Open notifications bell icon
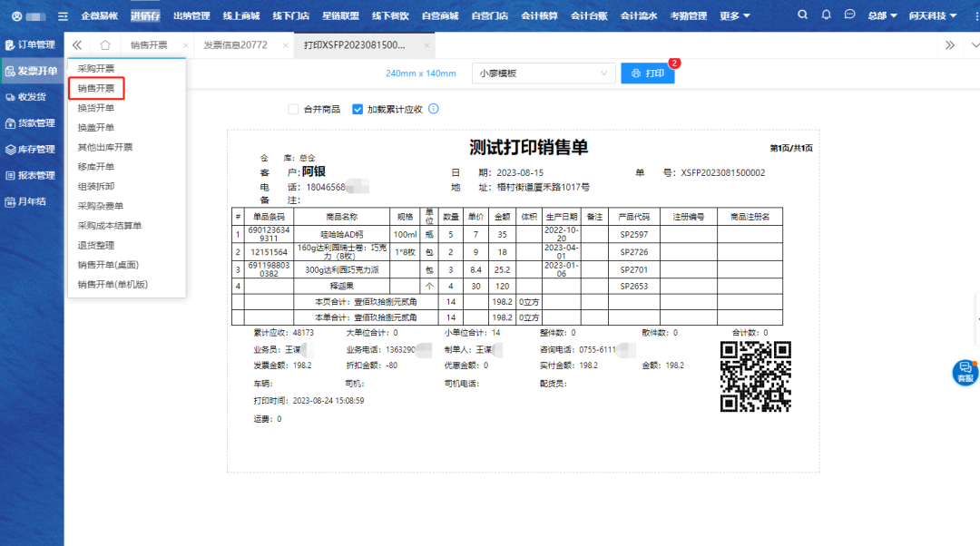The width and height of the screenshot is (980, 546). (826, 15)
